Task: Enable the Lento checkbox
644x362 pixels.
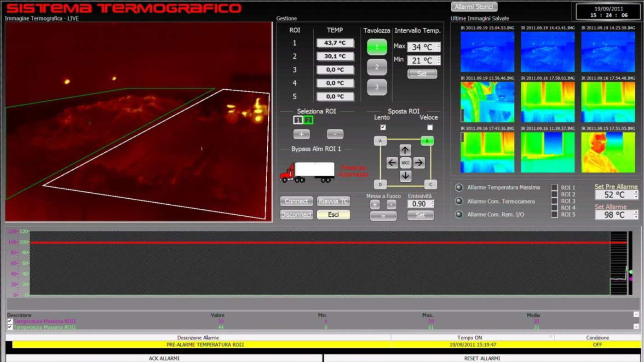Action: pos(383,127)
